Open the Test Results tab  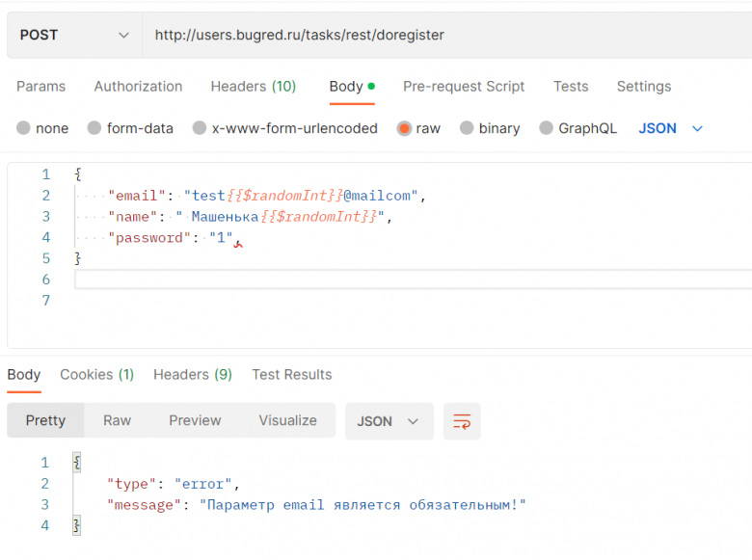click(x=292, y=374)
